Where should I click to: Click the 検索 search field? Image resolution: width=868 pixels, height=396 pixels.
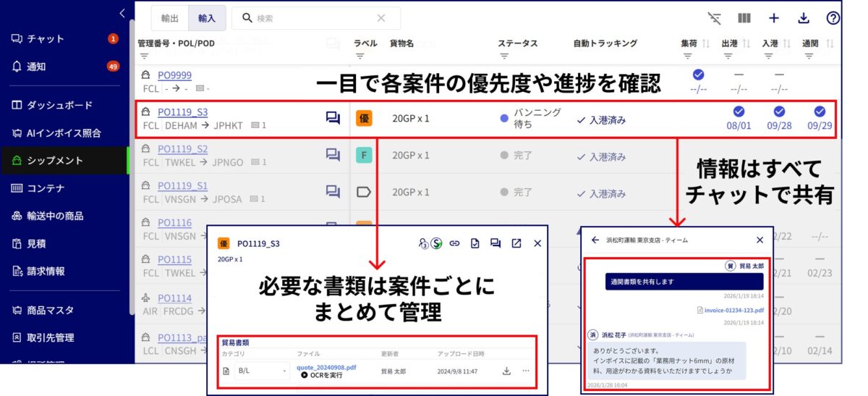click(315, 18)
